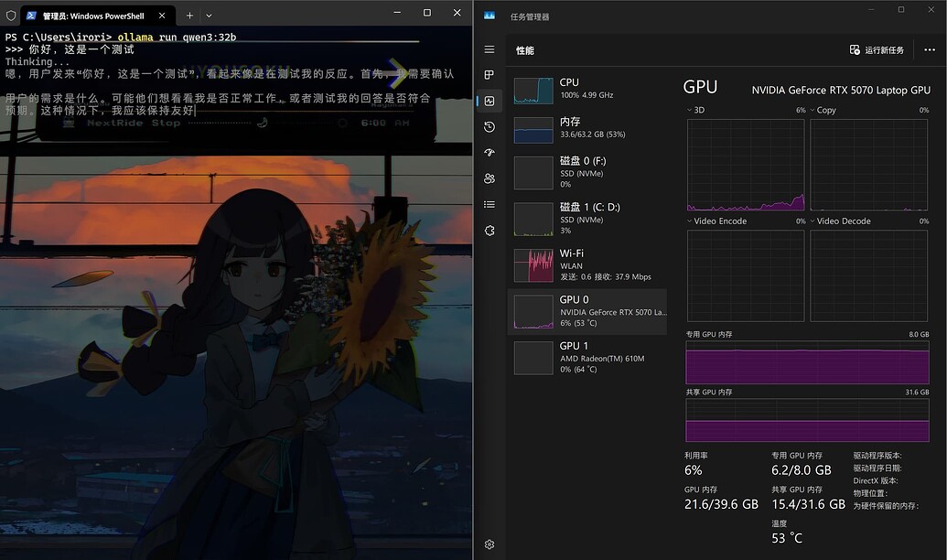Select Memory (内存) in performance list
Viewport: 947px width, 560px height.
tap(587, 128)
